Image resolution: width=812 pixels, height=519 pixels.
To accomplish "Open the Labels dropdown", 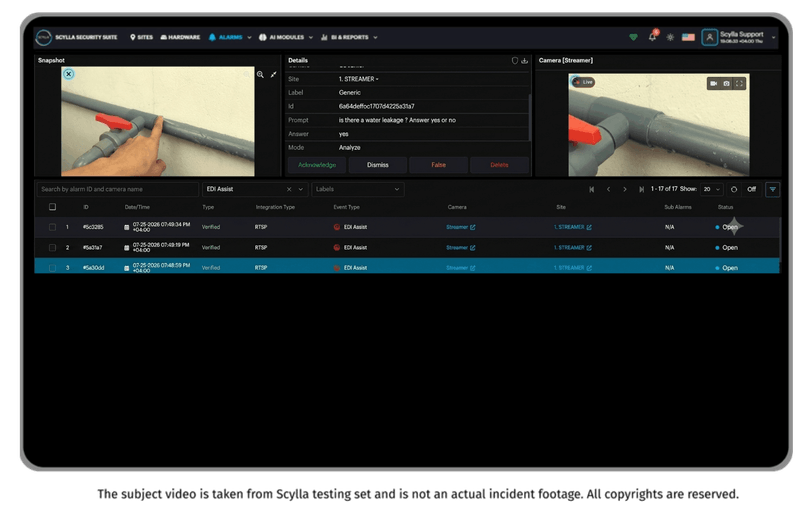I will (x=358, y=190).
